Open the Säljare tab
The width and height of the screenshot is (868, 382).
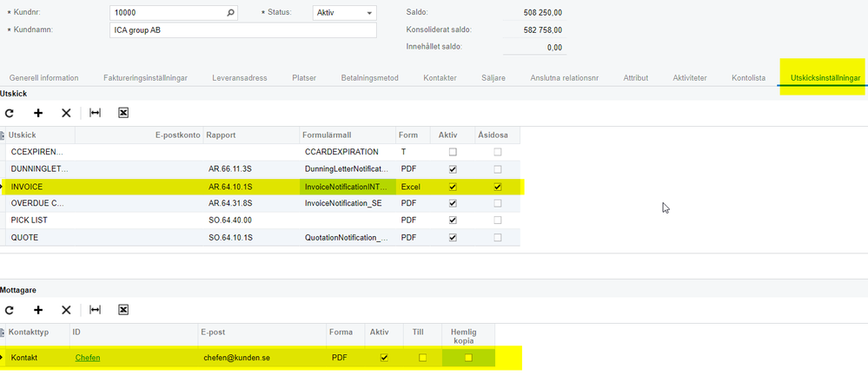click(x=494, y=78)
